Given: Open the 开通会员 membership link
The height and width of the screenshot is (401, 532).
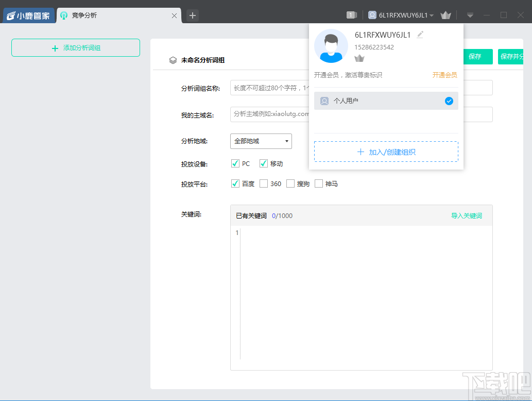Looking at the screenshot, I should click(x=444, y=74).
